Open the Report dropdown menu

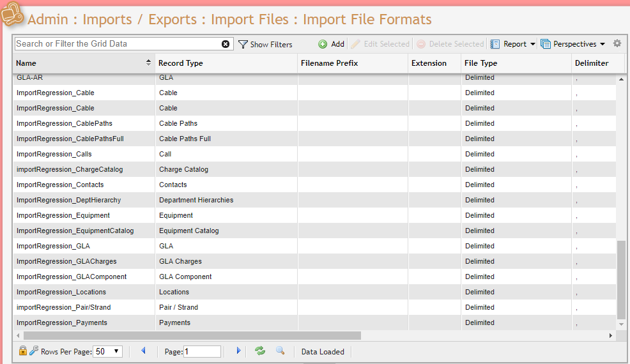point(513,44)
